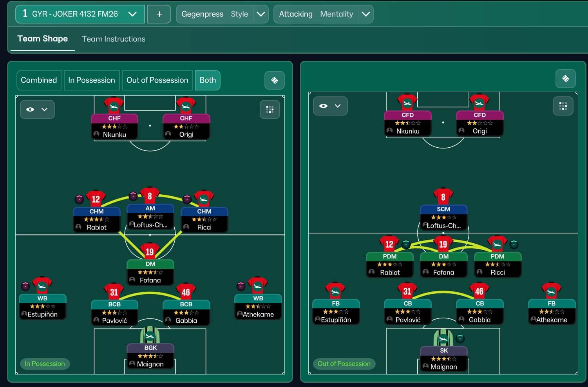Click the Out of Possession view button
Image resolution: width=588 pixels, height=387 pixels.
[157, 80]
